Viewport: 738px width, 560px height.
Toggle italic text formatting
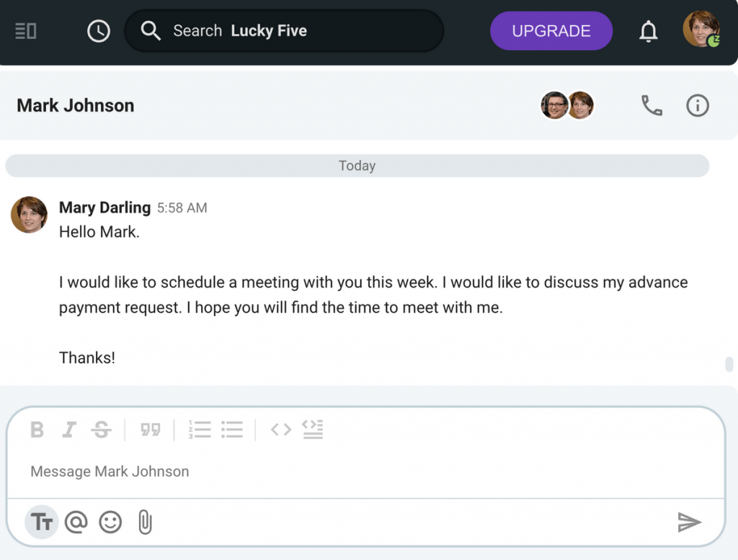69,430
